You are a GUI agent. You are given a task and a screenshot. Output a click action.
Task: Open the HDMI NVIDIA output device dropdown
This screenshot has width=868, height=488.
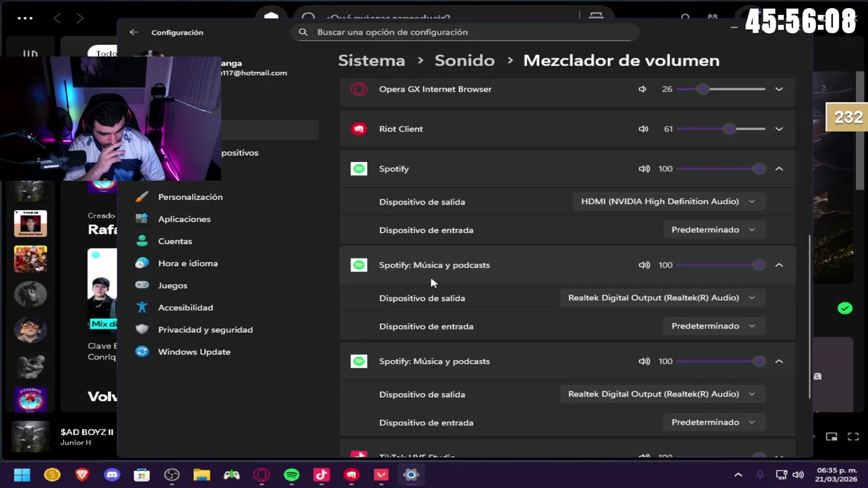(669, 201)
